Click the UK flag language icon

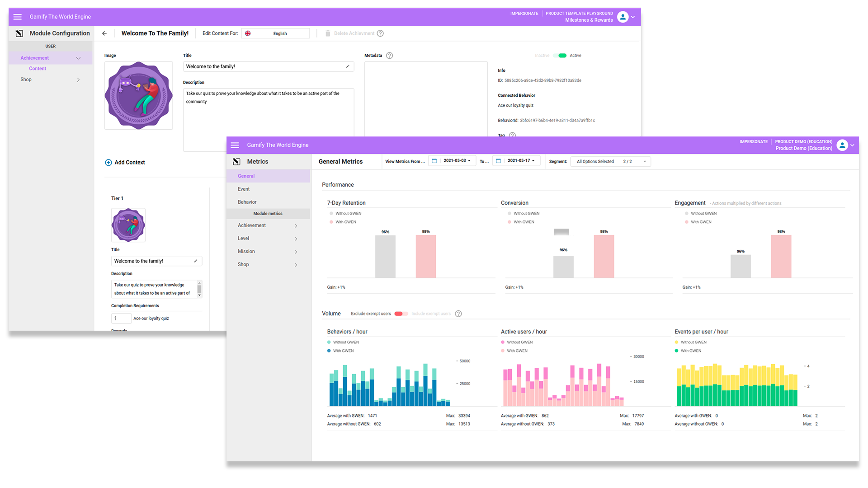point(248,33)
